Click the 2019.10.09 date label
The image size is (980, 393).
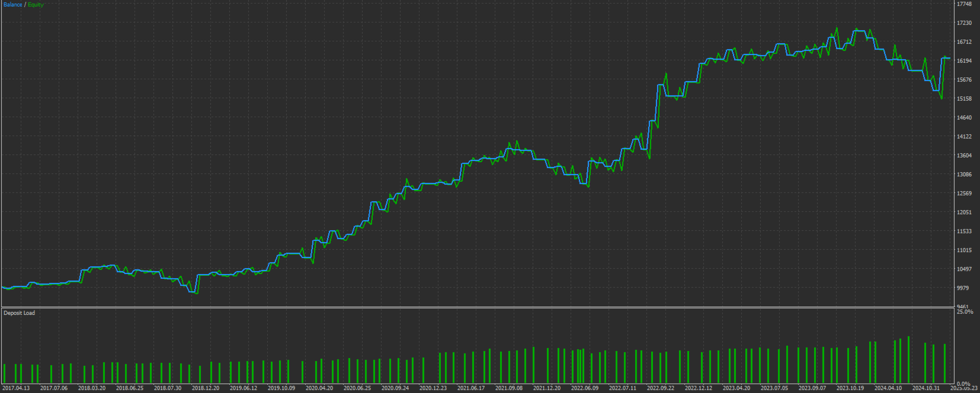281,388
